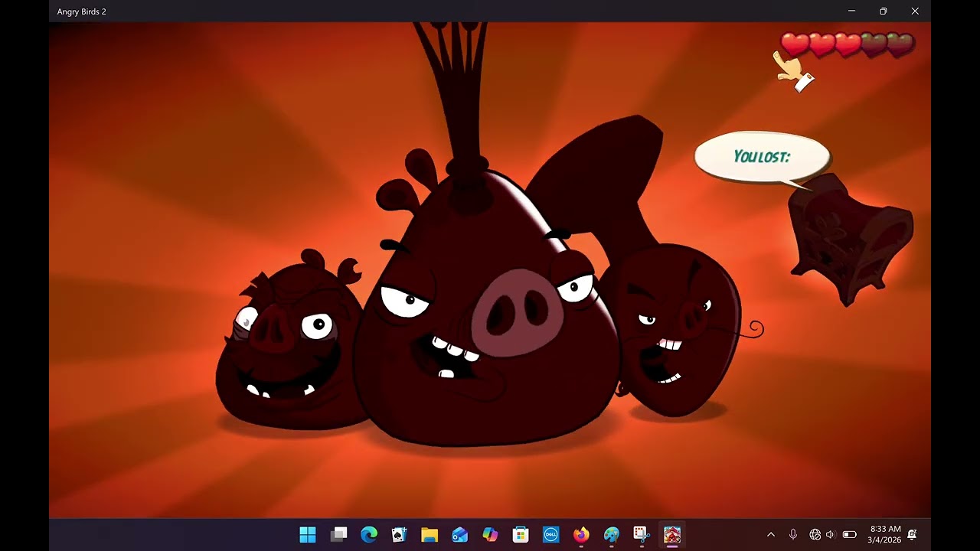
Task: Open Solitaire from the taskbar
Action: 399,534
